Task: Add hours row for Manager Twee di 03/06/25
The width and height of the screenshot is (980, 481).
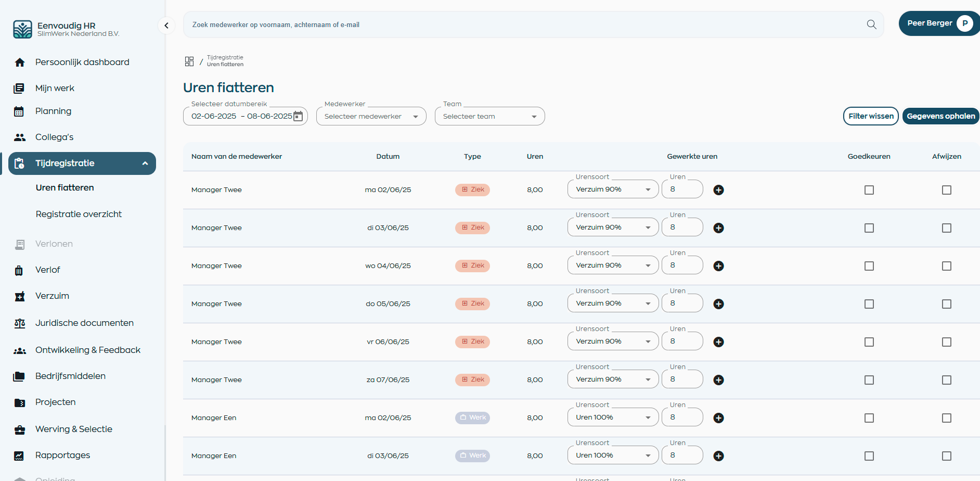Action: coord(718,228)
